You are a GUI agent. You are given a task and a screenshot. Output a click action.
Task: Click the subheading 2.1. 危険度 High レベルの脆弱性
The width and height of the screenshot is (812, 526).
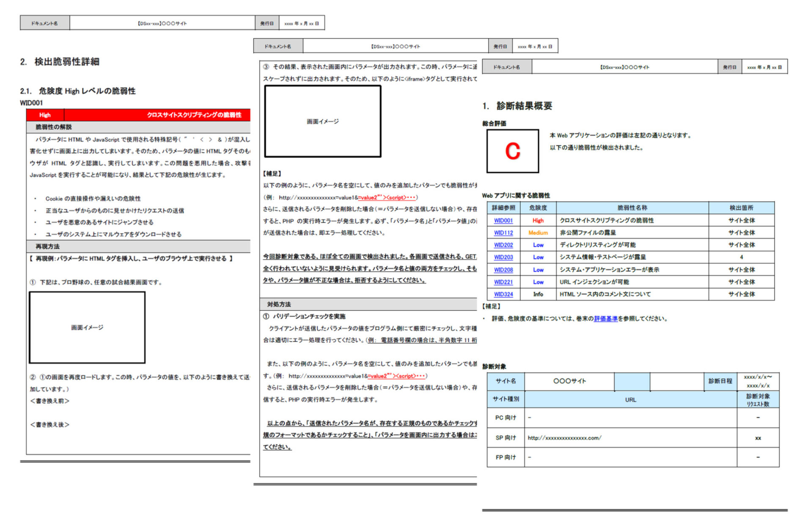pos(78,91)
